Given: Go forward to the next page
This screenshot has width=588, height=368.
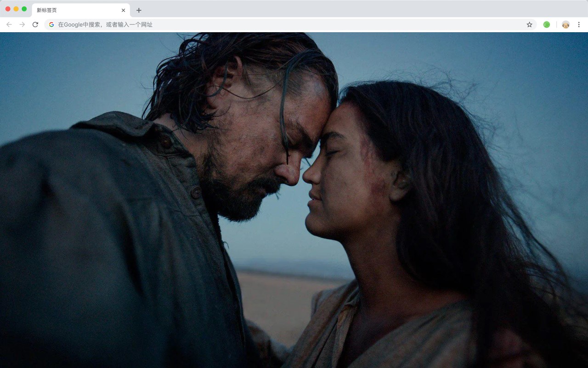Looking at the screenshot, I should [22, 24].
